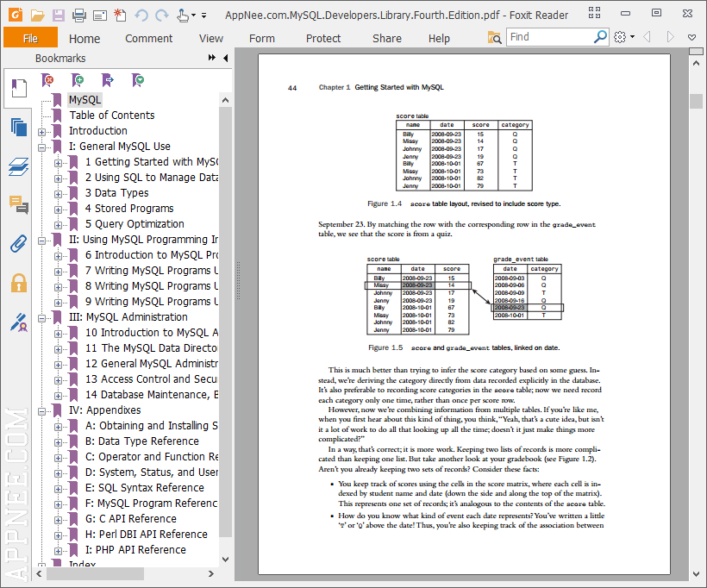Click the advanced search folder icon
The image size is (707, 588).
coord(495,37)
